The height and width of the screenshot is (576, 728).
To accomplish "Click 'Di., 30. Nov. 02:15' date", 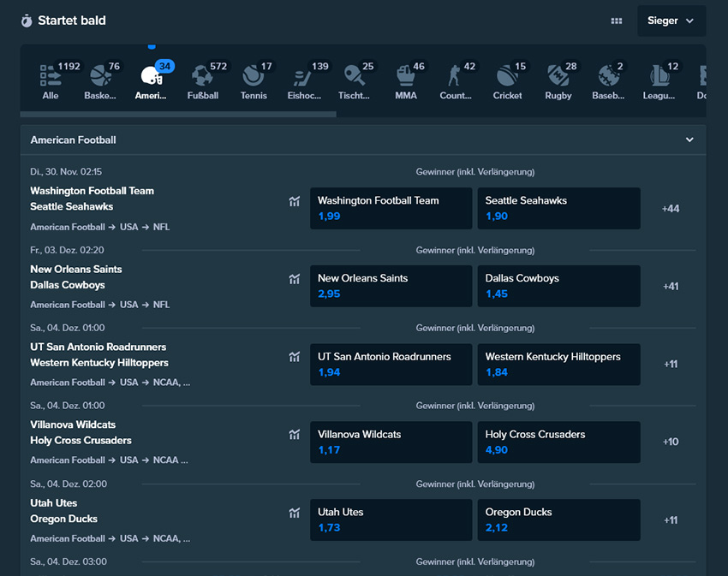I will (66, 172).
